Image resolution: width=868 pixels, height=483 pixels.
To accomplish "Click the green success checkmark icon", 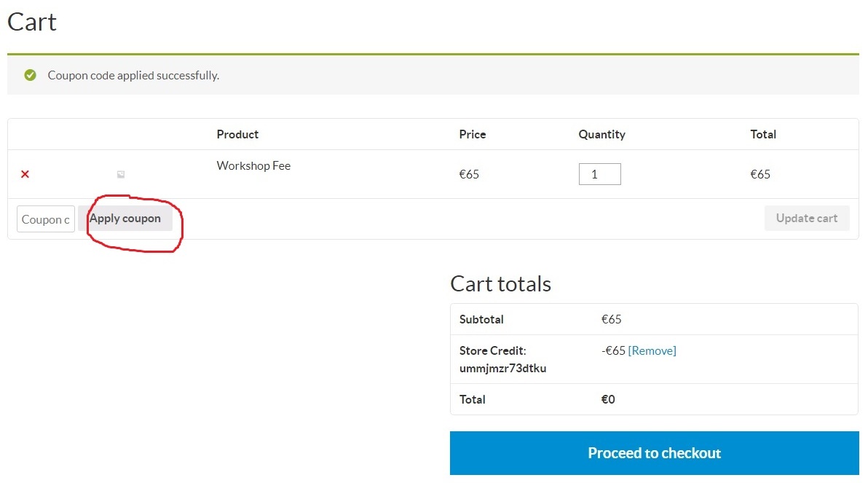I will [31, 75].
